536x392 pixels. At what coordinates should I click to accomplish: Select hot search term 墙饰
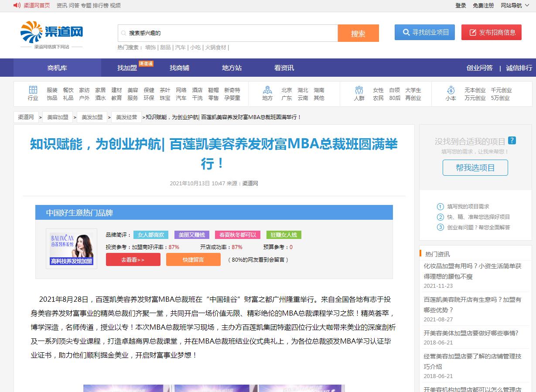pyautogui.click(x=150, y=48)
